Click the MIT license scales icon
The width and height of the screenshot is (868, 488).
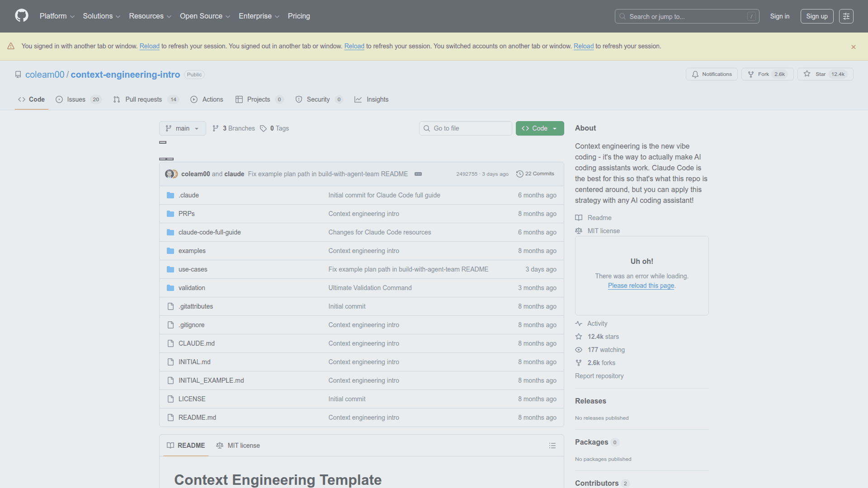click(x=579, y=230)
